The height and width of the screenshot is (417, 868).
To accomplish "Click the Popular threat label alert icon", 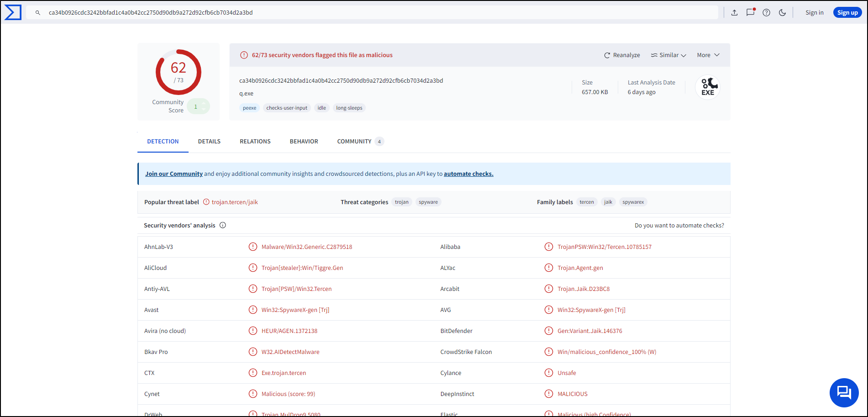I will click(x=206, y=202).
